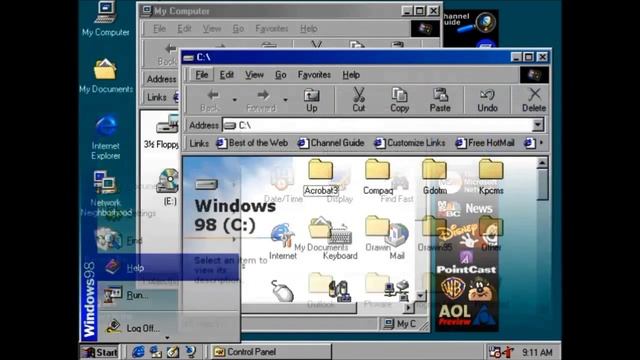
Task: Show more Links with the chevron
Action: click(542, 143)
